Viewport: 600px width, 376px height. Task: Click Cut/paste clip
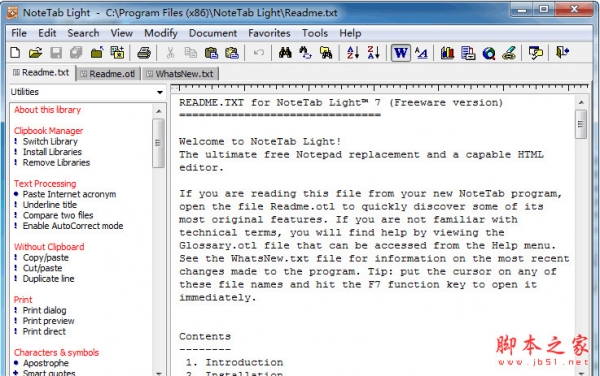(x=42, y=268)
